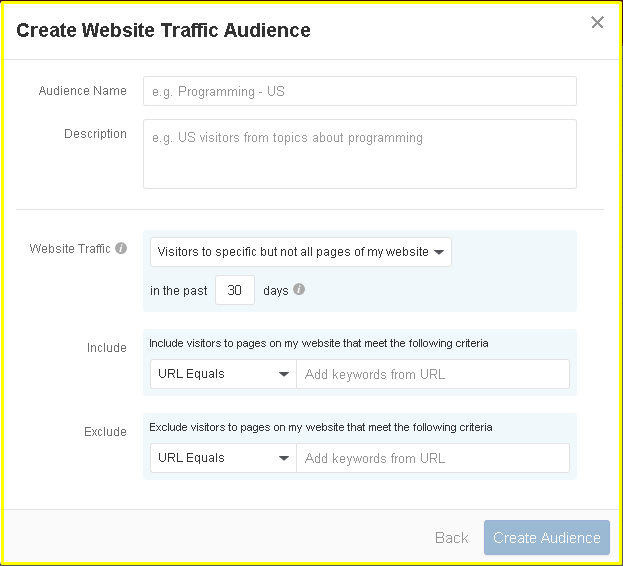Click into the Description text area

360,154
